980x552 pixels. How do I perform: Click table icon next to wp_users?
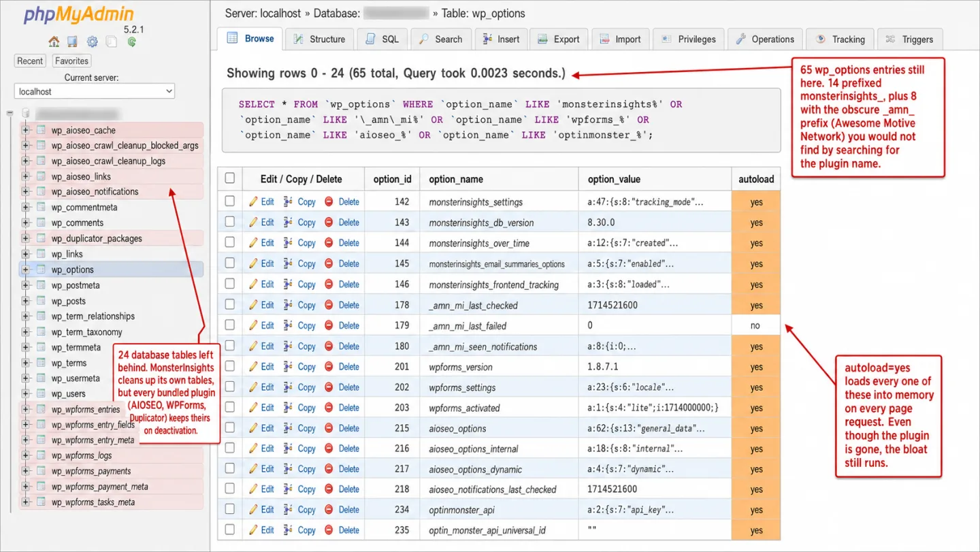41,393
